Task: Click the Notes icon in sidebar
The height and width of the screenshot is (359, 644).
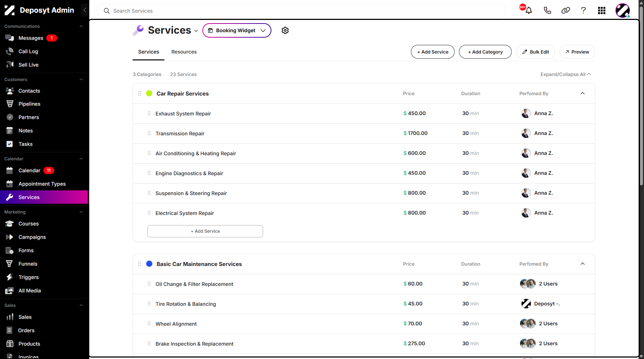Action: 10,131
